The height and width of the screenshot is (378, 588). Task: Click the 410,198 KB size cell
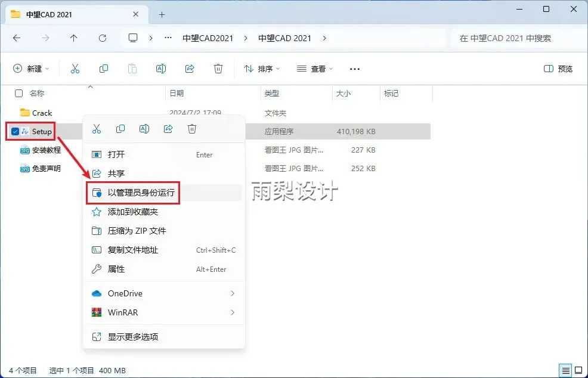pyautogui.click(x=356, y=132)
